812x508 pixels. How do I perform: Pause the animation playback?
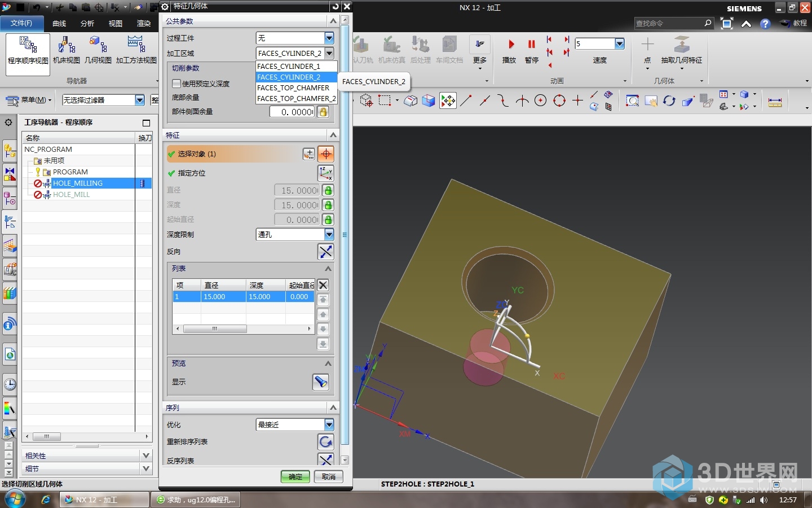click(532, 50)
